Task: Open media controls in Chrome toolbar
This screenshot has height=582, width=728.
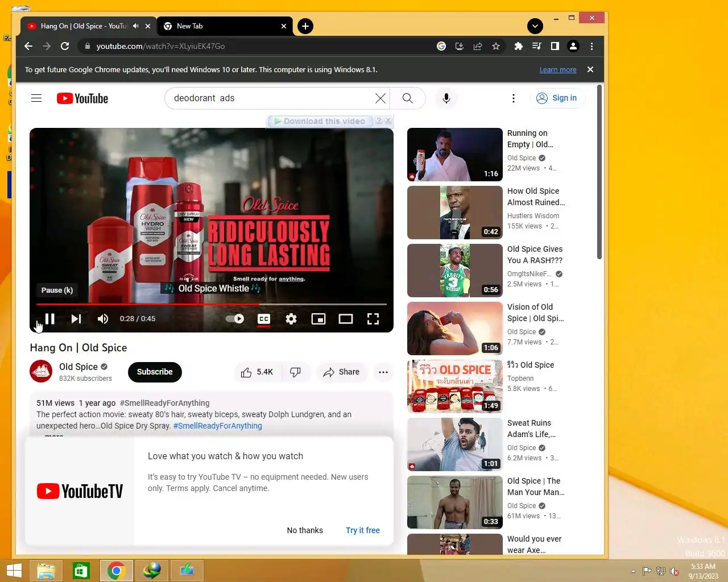Action: click(536, 46)
